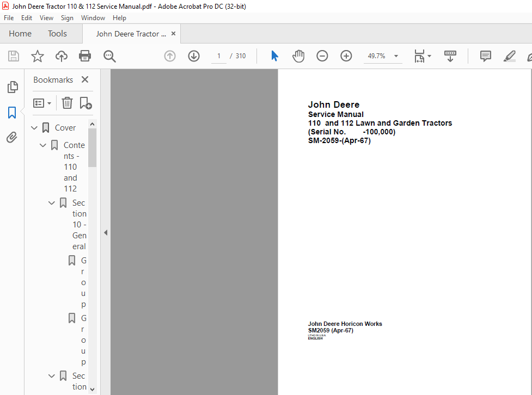The width and height of the screenshot is (532, 395).
Task: Open the Sign menu
Action: click(67, 18)
